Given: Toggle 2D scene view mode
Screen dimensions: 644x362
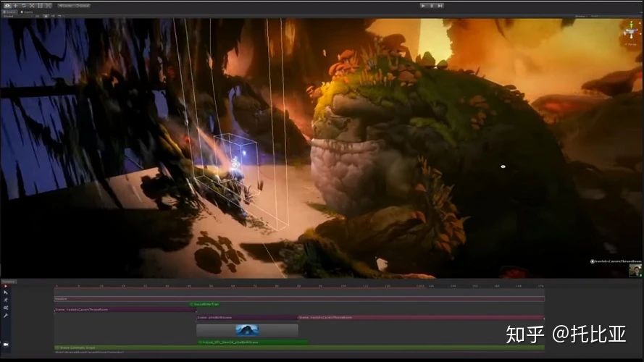Looking at the screenshot, I should click(38, 16).
